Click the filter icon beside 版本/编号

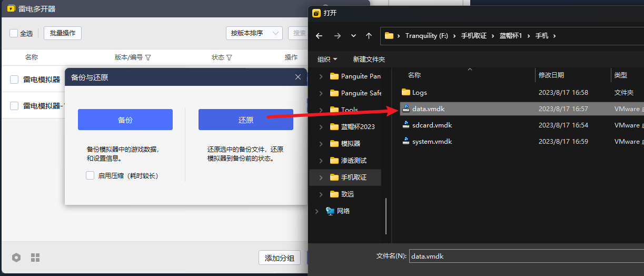pyautogui.click(x=148, y=57)
